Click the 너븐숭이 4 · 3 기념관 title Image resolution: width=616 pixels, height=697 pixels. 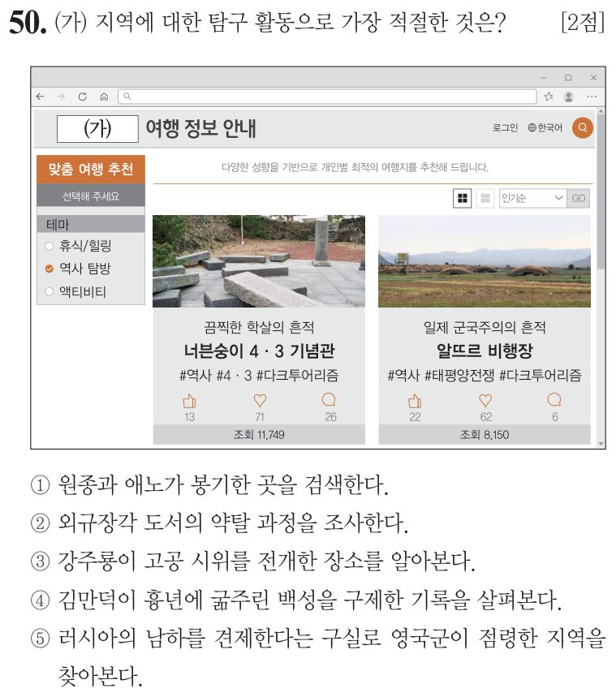pyautogui.click(x=259, y=351)
